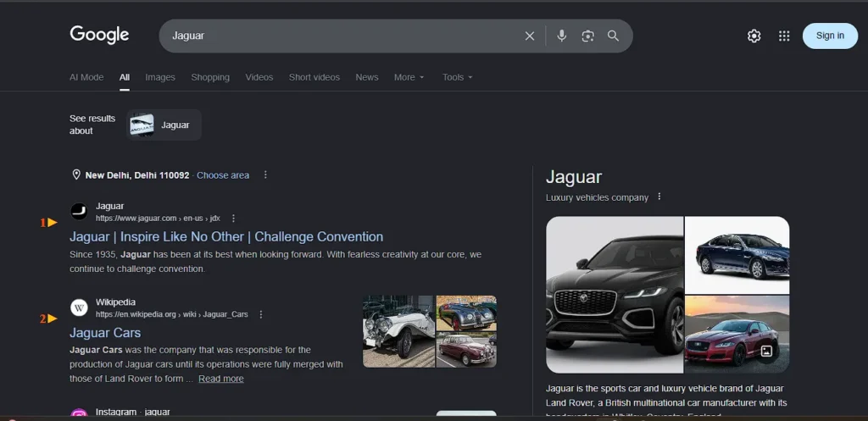
Task: Click the Instagram favicon
Action: pos(79,413)
